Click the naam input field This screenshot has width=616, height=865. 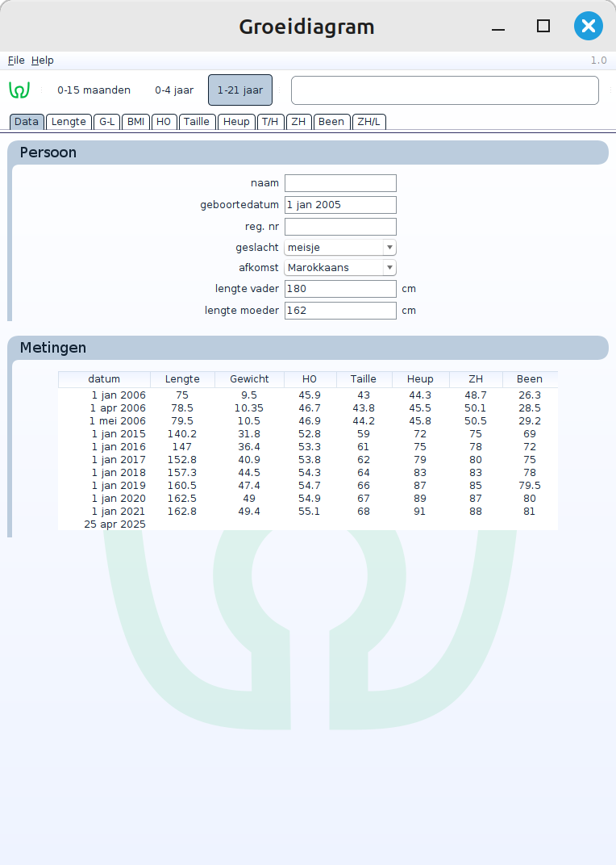tap(340, 183)
